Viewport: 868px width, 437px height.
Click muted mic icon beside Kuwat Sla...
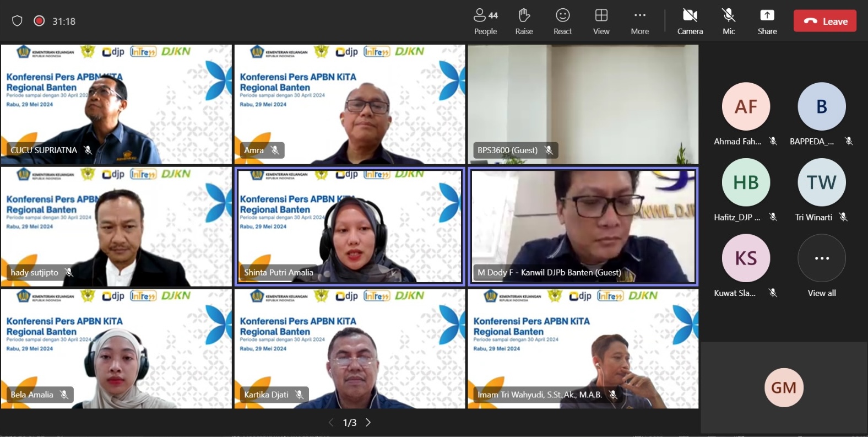pos(773,293)
